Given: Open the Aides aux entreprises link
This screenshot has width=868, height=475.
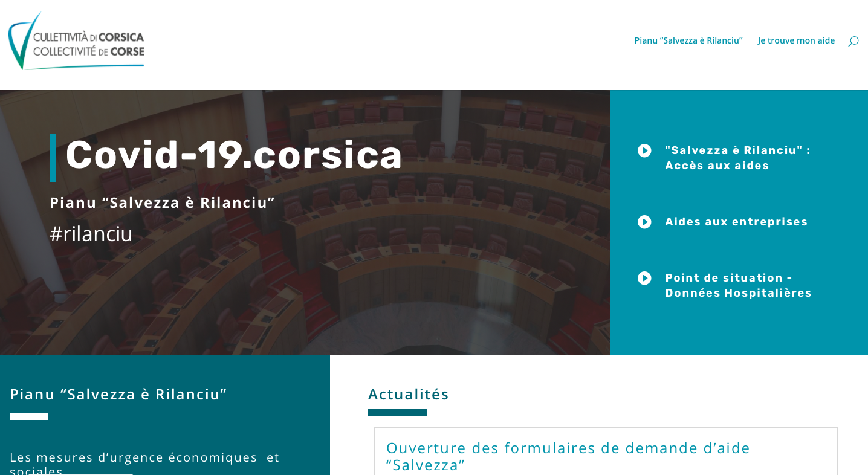Looking at the screenshot, I should (736, 222).
